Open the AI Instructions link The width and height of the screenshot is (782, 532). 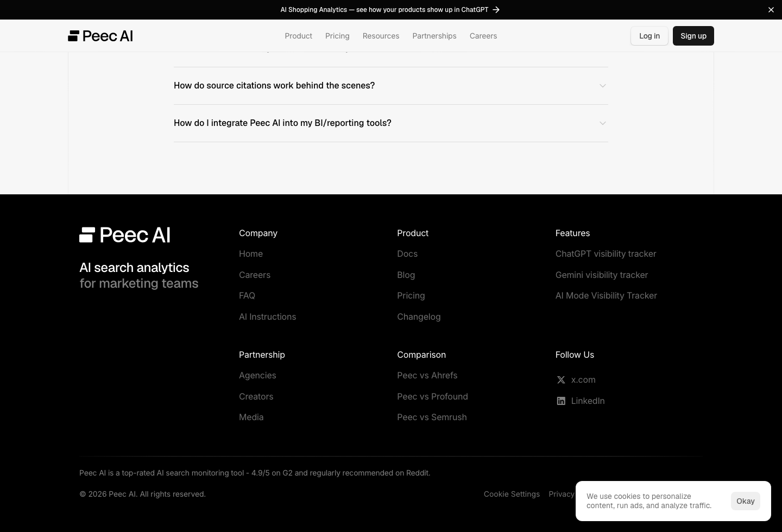tap(268, 317)
